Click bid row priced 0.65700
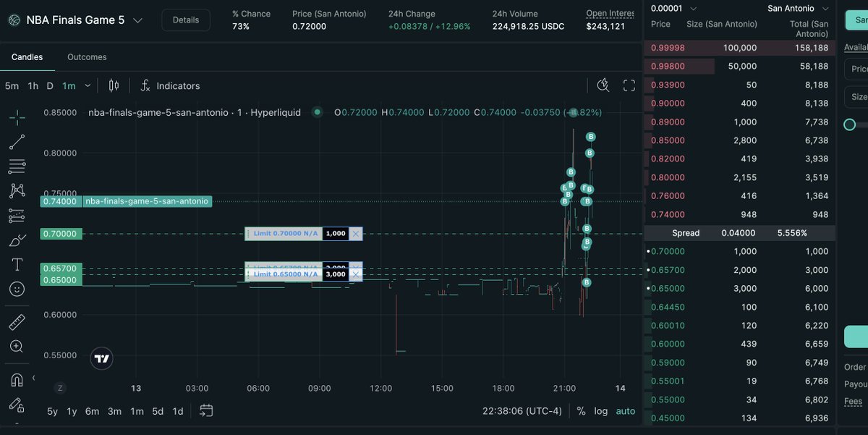 coord(739,270)
